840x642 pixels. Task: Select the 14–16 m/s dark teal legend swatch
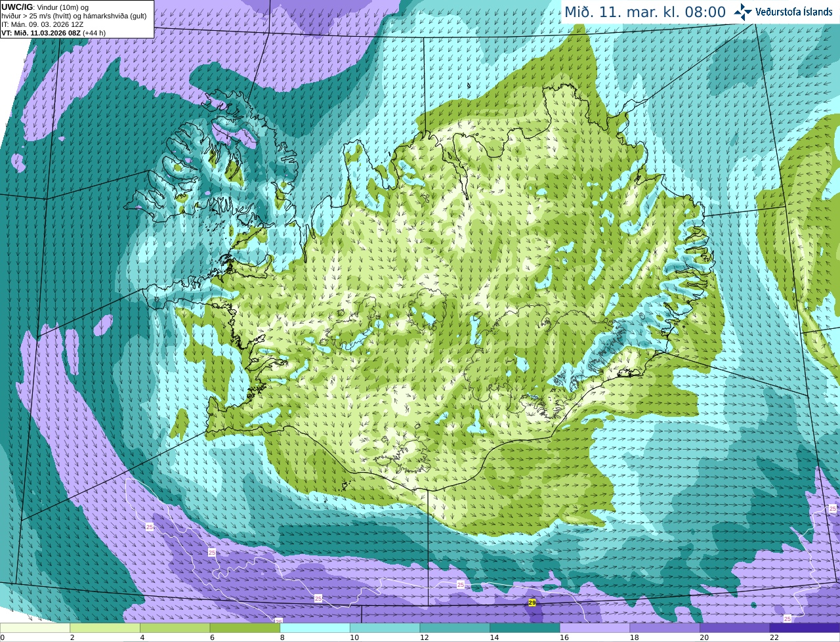525,628
